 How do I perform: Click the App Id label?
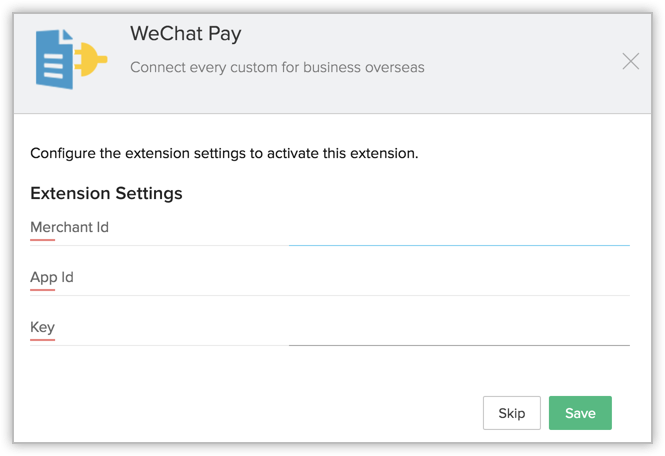(x=52, y=277)
